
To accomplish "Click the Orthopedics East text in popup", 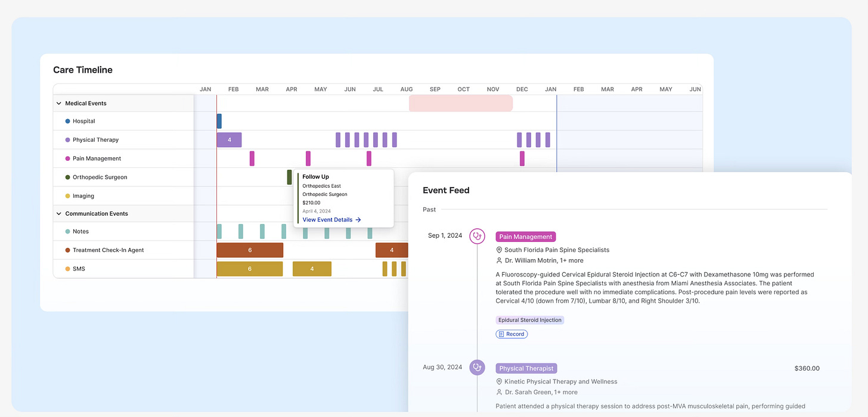I will click(x=321, y=186).
